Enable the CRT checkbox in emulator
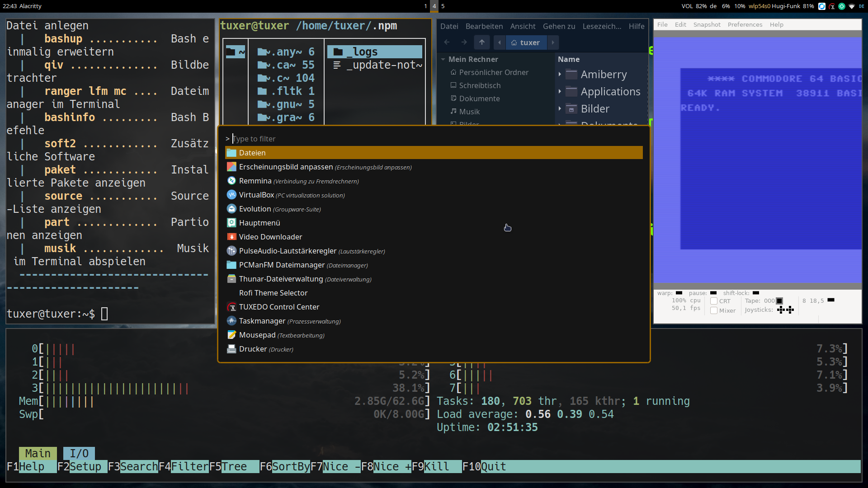 (x=714, y=301)
